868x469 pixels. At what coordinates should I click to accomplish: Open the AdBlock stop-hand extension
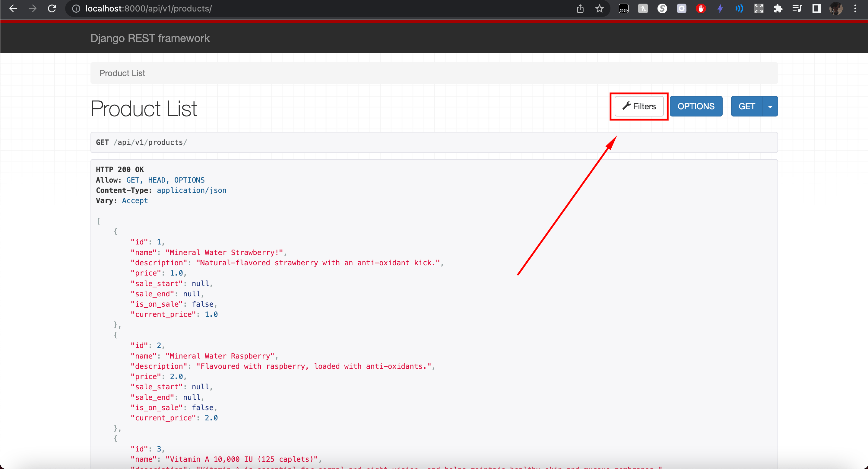coord(701,9)
